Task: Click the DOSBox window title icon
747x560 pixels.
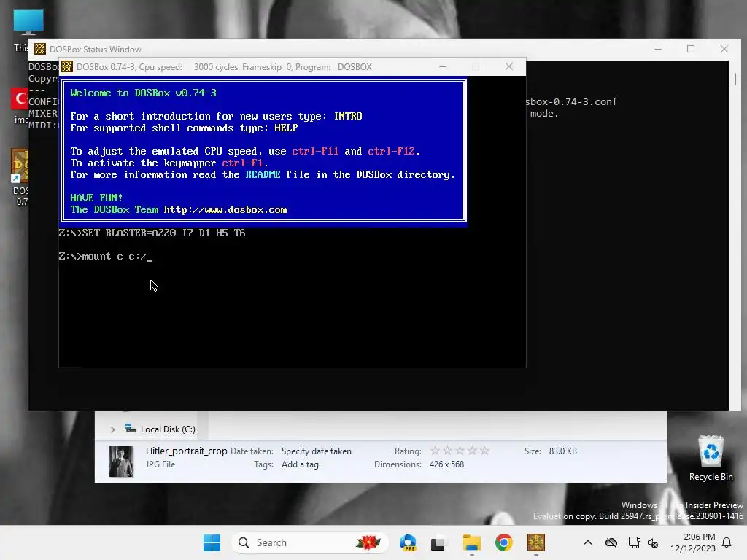Action: [x=67, y=66]
